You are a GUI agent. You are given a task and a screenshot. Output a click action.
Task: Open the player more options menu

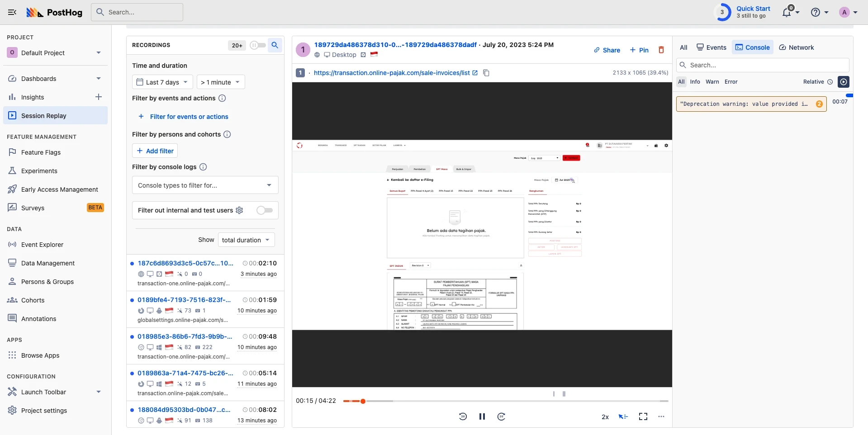pyautogui.click(x=661, y=416)
